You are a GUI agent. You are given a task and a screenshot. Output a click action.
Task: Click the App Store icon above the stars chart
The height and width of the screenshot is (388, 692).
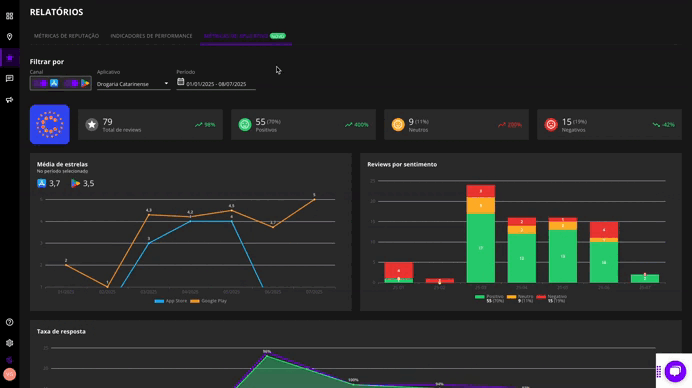(41, 183)
